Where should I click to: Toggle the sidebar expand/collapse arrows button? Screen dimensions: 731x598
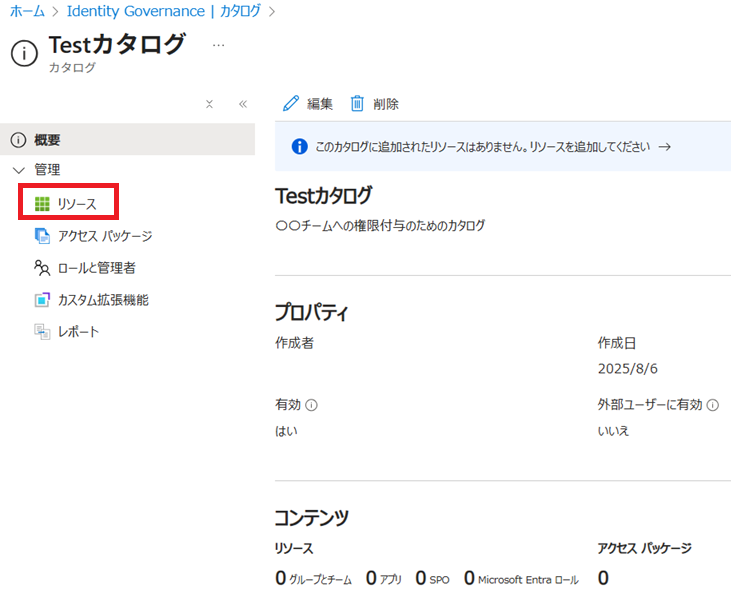tap(209, 104)
